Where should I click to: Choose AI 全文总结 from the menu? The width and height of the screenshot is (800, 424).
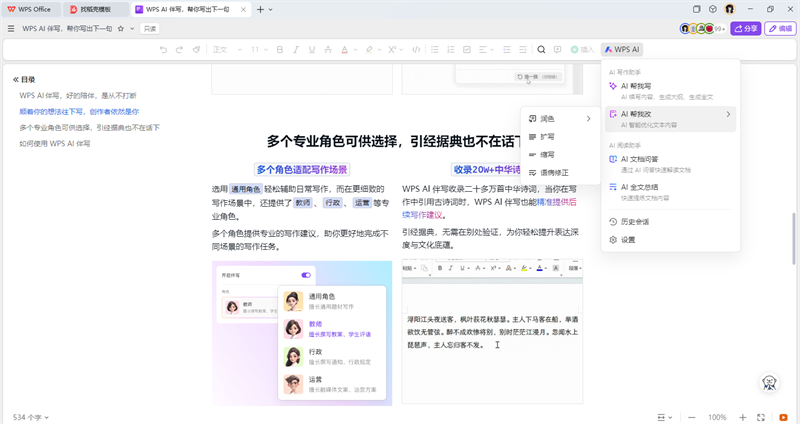(x=670, y=192)
